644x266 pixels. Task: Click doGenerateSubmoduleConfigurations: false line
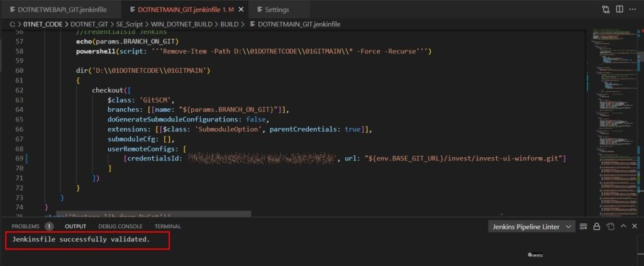tap(189, 119)
